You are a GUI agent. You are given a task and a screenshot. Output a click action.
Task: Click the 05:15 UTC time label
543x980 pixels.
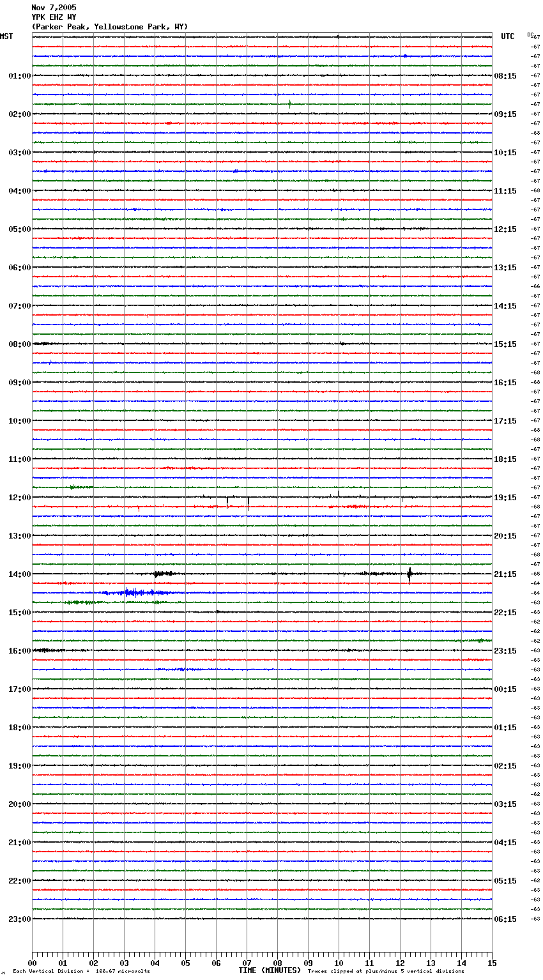click(505, 881)
